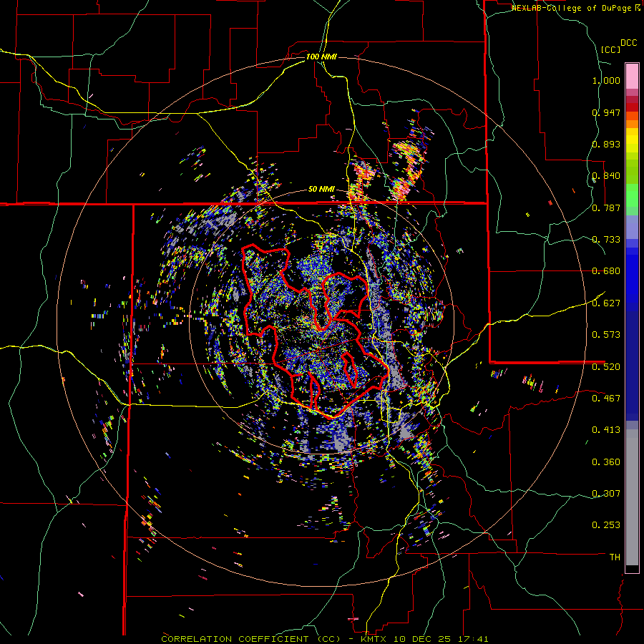Select the 0.733 legend value

pyautogui.click(x=606, y=240)
